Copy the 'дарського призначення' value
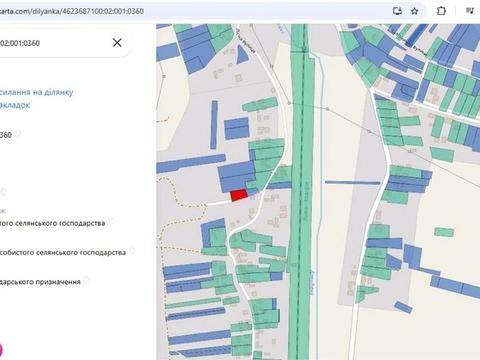 point(87,280)
